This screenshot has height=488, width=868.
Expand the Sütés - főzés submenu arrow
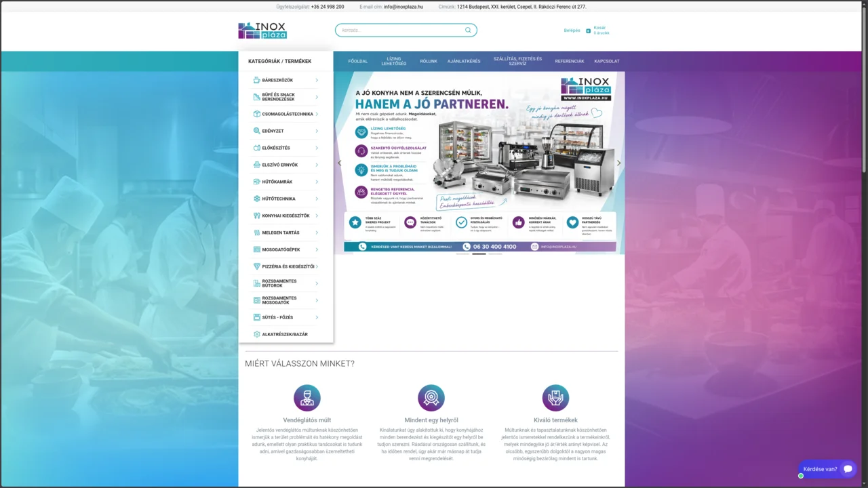[x=317, y=317]
